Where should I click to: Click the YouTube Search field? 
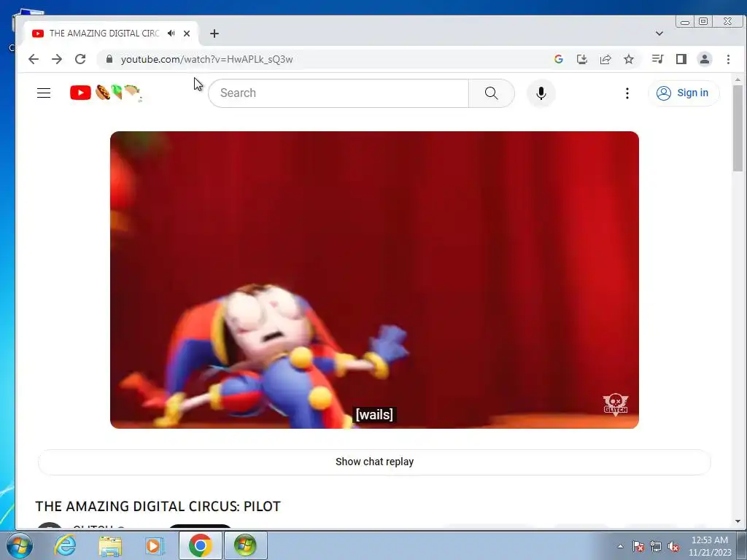click(338, 93)
